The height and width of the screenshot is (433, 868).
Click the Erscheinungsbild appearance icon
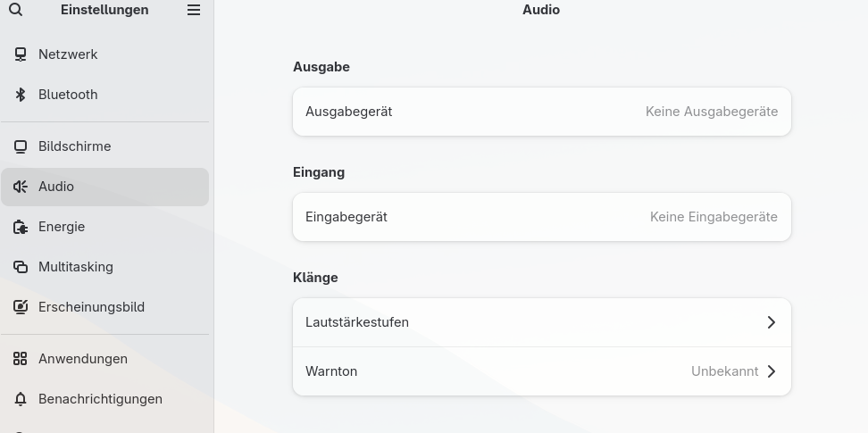tap(21, 307)
